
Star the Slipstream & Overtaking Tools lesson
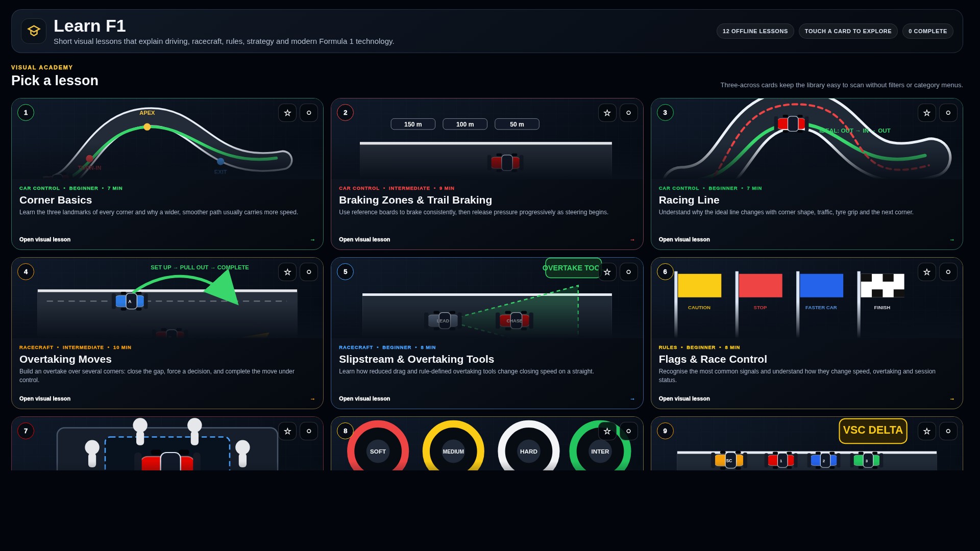click(607, 272)
